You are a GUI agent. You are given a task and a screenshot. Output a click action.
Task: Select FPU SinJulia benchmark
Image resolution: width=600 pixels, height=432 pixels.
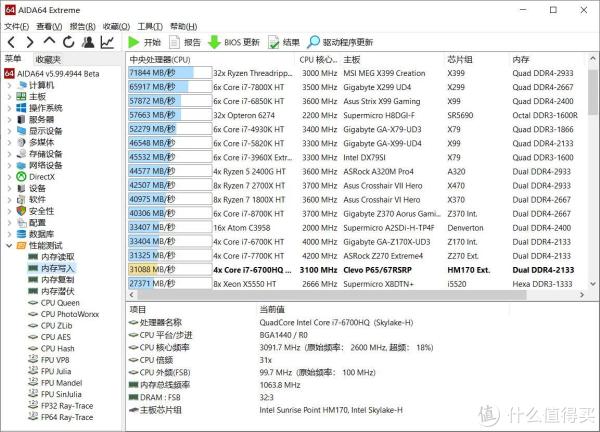(55, 395)
